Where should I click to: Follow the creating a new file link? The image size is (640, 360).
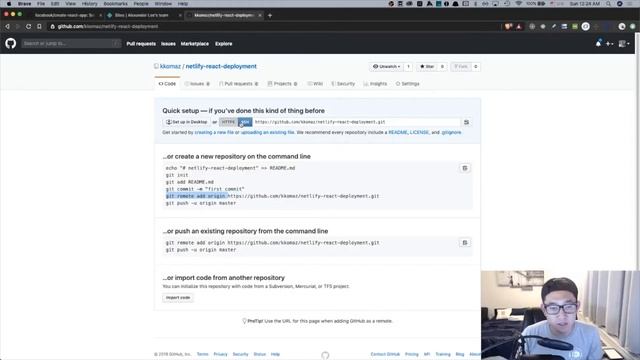[x=214, y=133]
